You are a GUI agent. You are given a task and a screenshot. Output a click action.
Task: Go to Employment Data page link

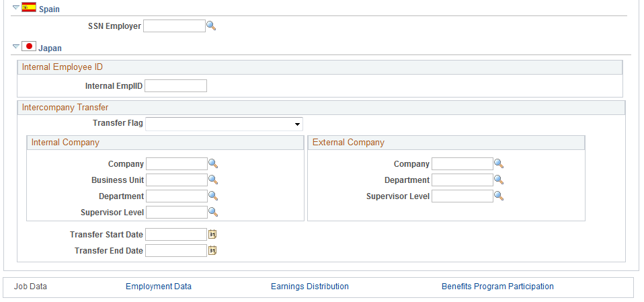tap(159, 287)
